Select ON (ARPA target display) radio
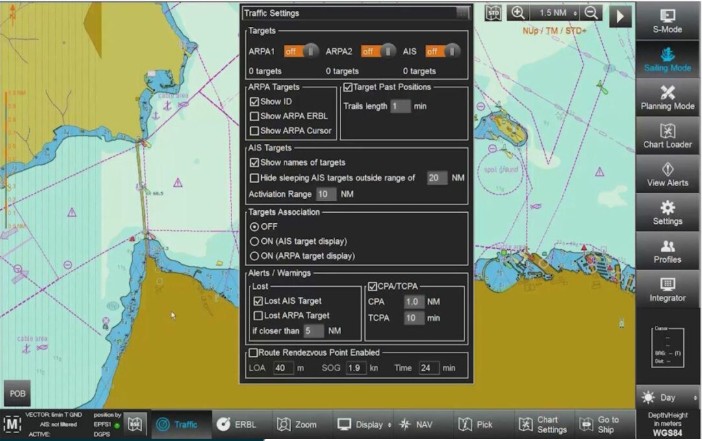The width and height of the screenshot is (702, 441). pyautogui.click(x=254, y=256)
